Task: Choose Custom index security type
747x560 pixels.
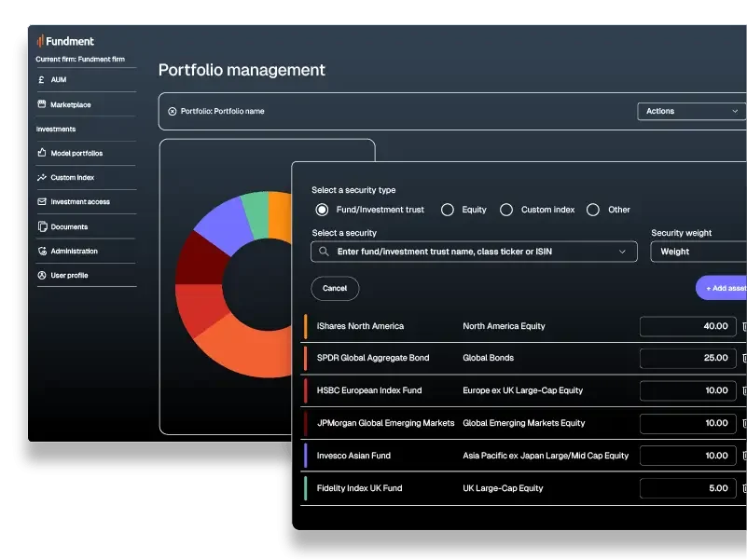Action: 506,210
